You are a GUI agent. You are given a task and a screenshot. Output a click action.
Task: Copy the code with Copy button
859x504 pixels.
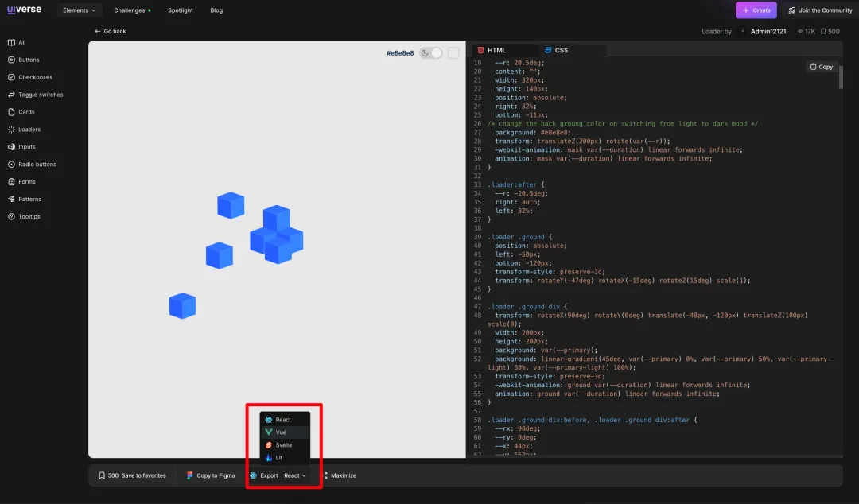pyautogui.click(x=822, y=67)
